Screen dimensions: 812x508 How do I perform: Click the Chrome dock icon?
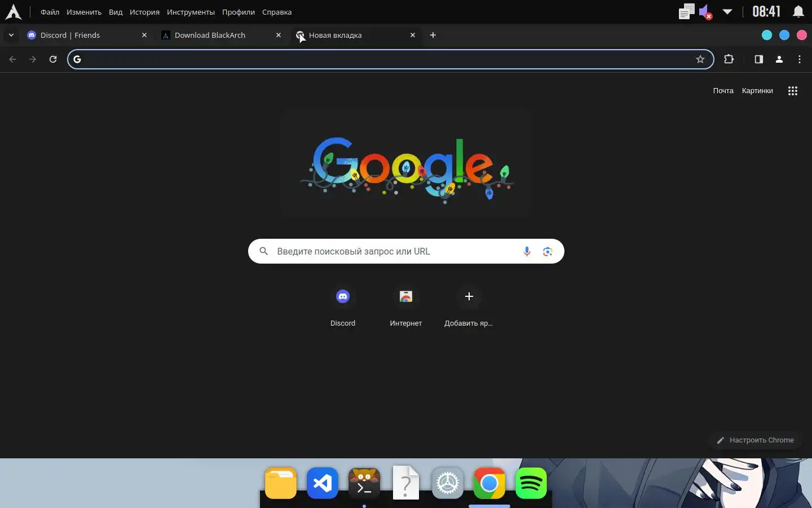(489, 484)
